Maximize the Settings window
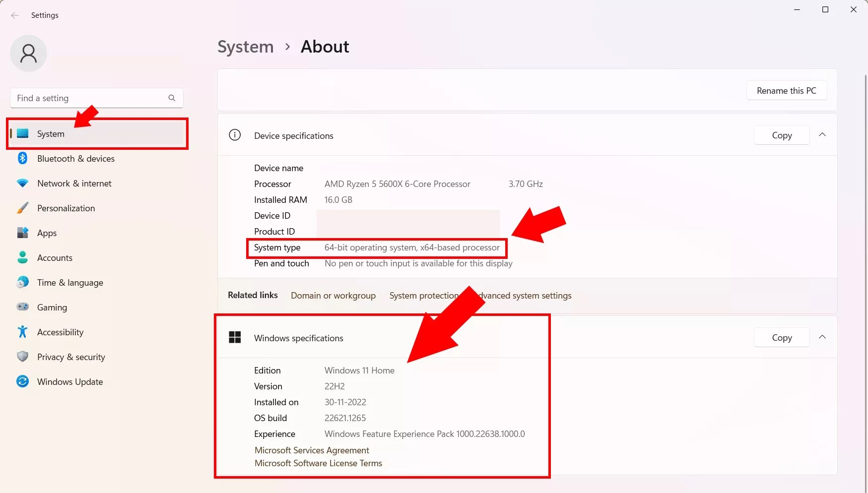Viewport: 868px width, 493px height. click(x=825, y=9)
